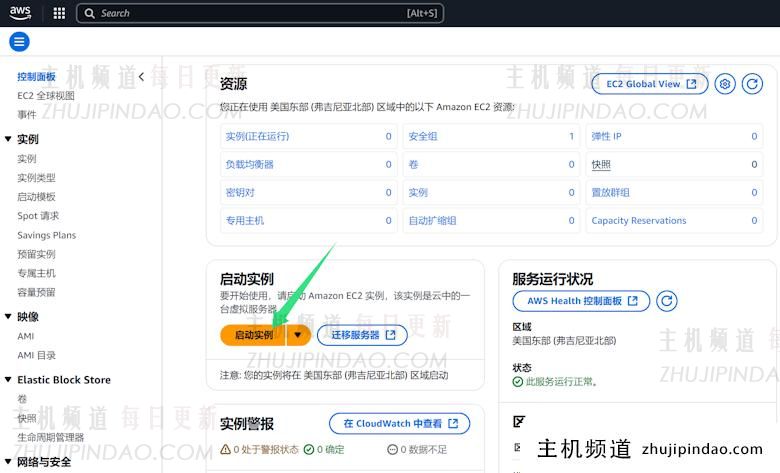Open Savings Plans in the sidebar
The width and height of the screenshot is (780, 473).
pyautogui.click(x=47, y=235)
